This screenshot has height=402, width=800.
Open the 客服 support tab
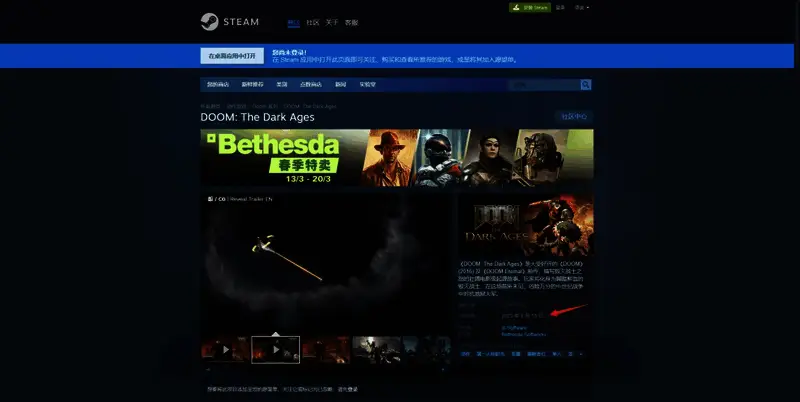click(x=352, y=22)
